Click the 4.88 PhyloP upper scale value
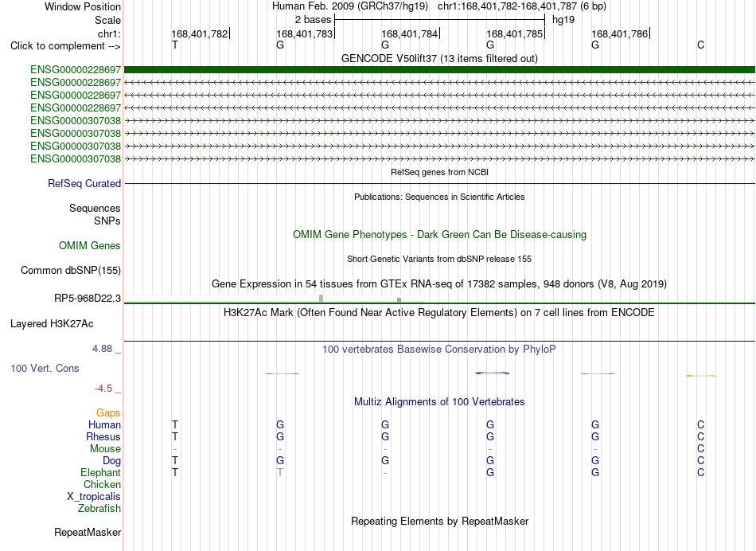 click(102, 348)
